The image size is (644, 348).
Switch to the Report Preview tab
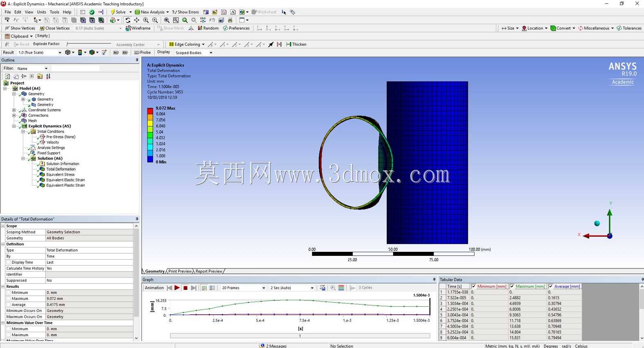click(209, 271)
